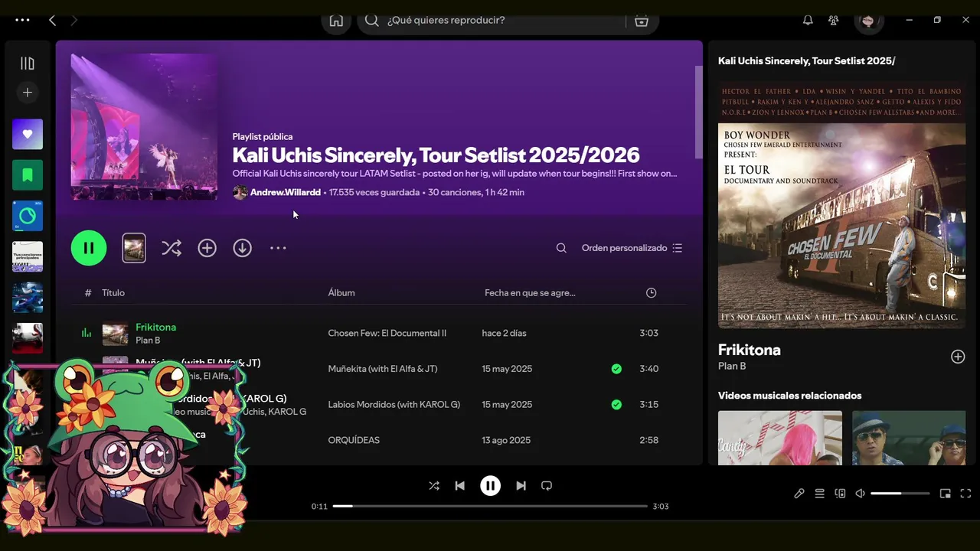Open more options for the playlist
The height and width of the screenshot is (551, 980).
click(x=278, y=248)
